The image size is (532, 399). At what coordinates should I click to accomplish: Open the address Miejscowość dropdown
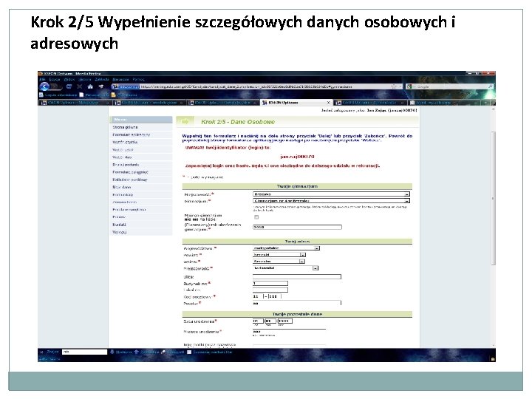click(285, 268)
